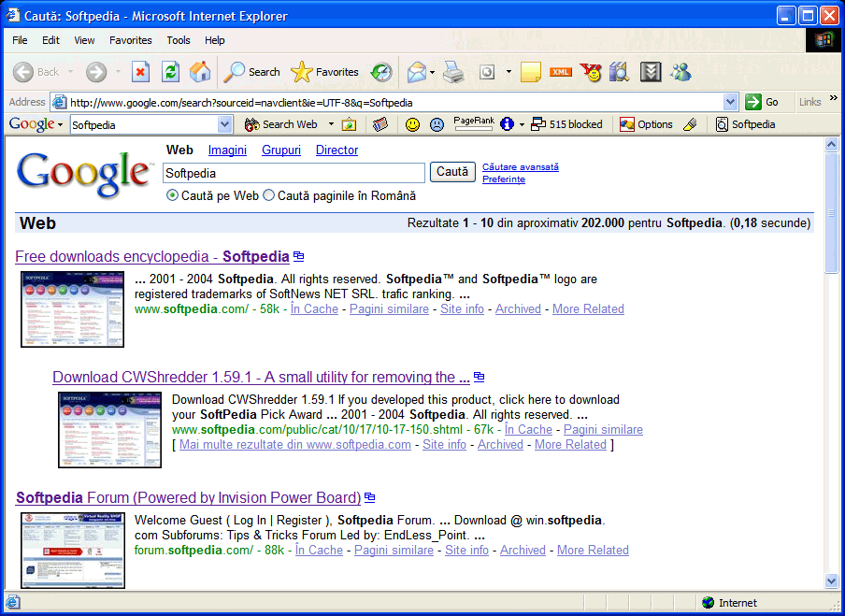
Task: Open new-window icon beside Softpedia Forum title
Action: [370, 497]
